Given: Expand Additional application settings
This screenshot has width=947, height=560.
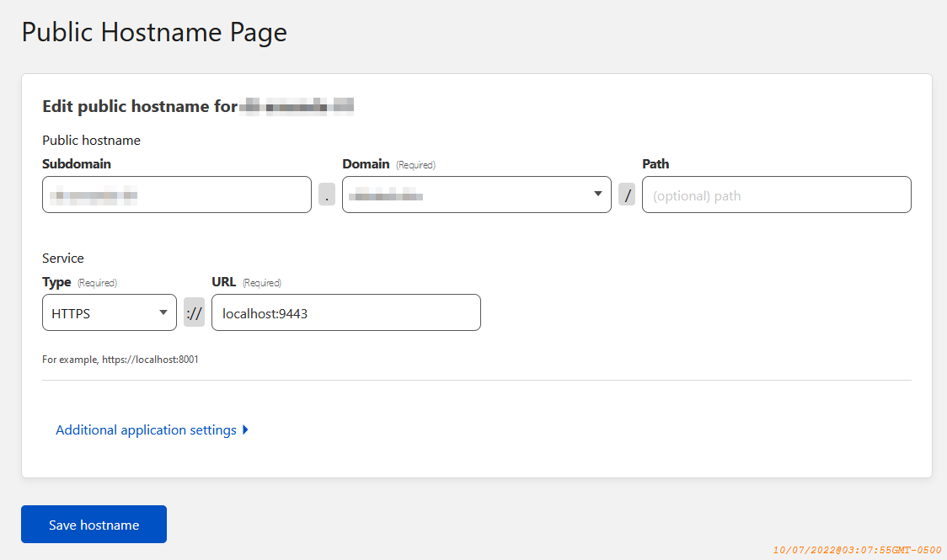Looking at the screenshot, I should click(x=146, y=429).
